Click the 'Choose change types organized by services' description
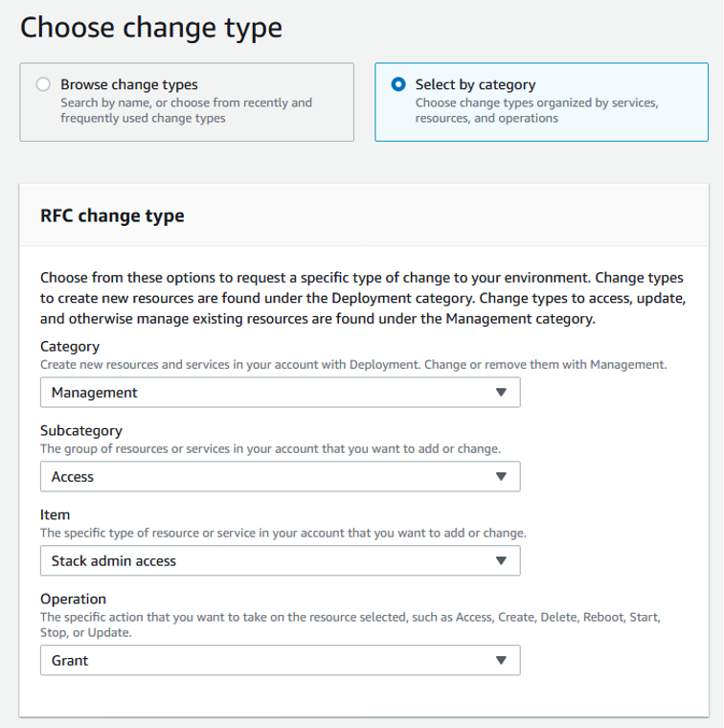 tap(536, 110)
